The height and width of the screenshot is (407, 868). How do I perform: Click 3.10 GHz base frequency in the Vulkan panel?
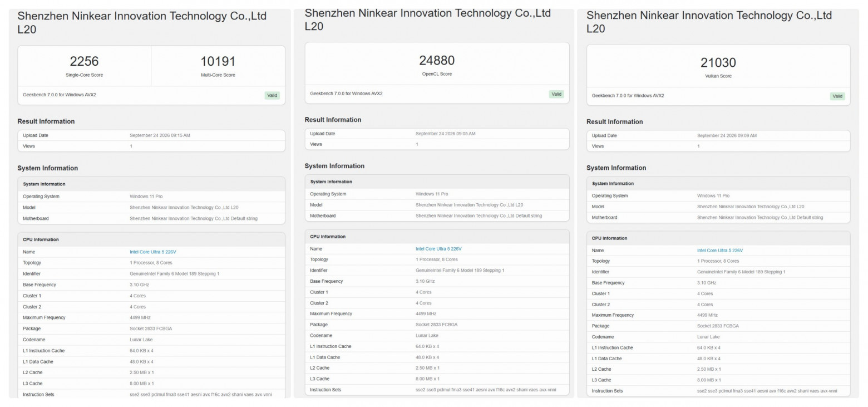pos(707,283)
